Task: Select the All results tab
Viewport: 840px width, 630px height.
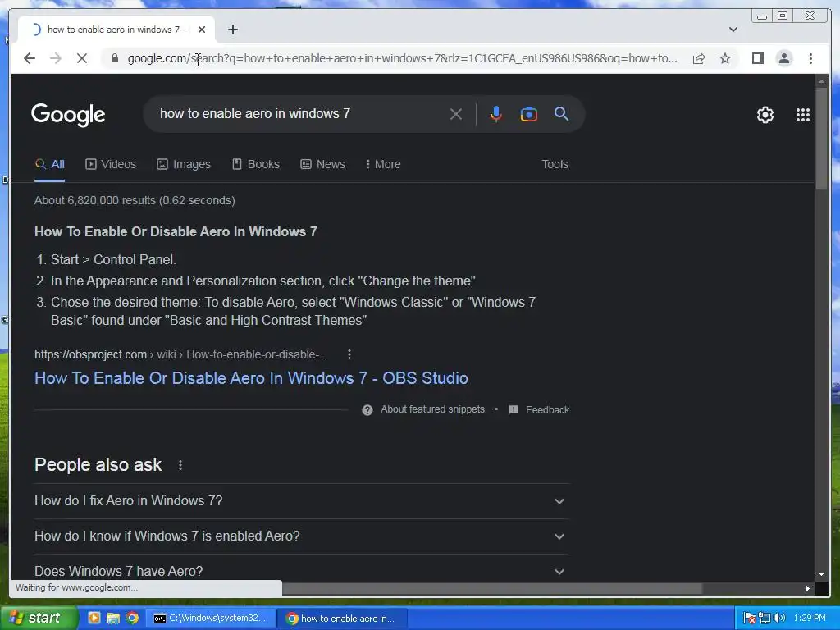Action: coord(50,164)
